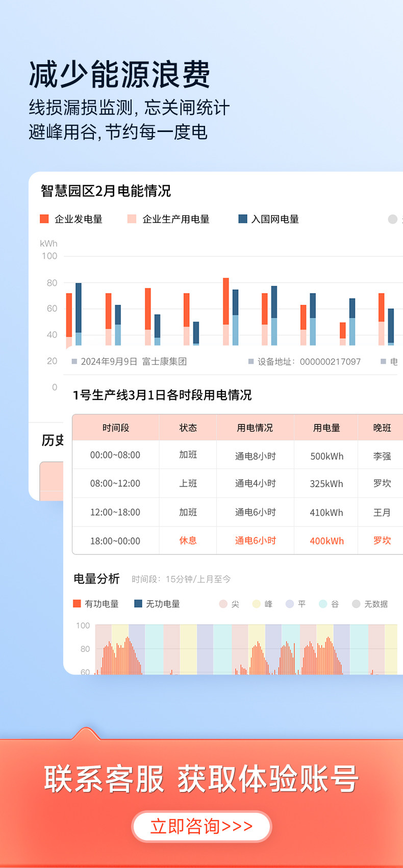
Task: Select the 用电情况 column header
Action: (x=255, y=428)
